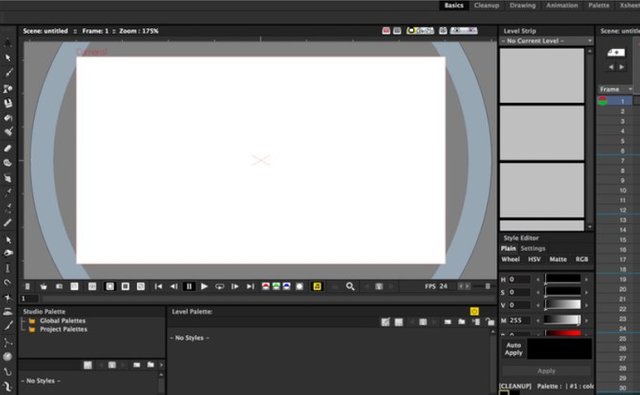This screenshot has width=640, height=395.
Task: Open the No Current Level dropdown
Action: (546, 41)
